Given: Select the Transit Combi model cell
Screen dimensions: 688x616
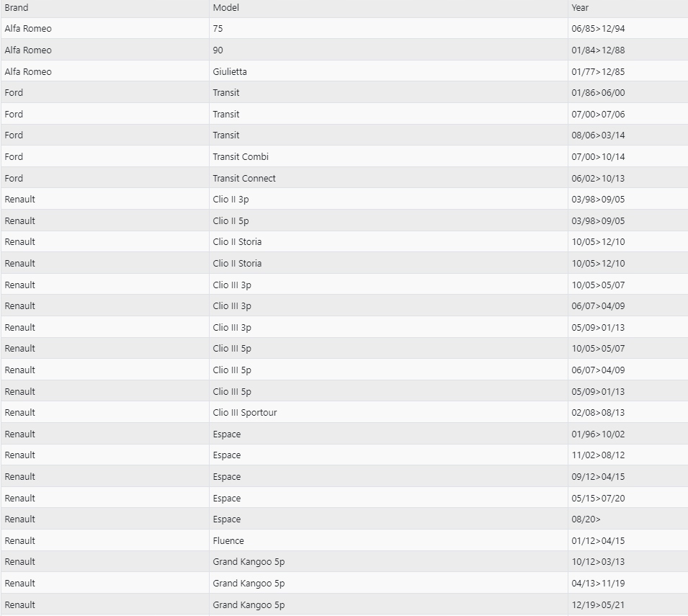Looking at the screenshot, I should (241, 156).
